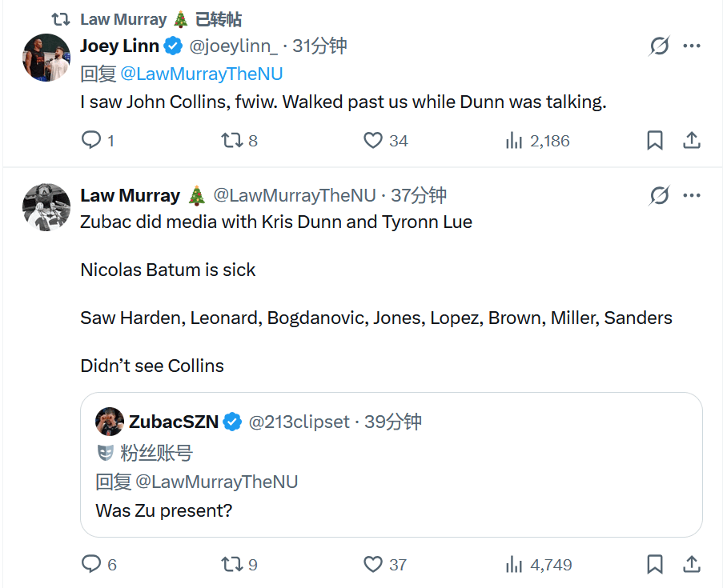Viewport: 723px width, 588px height.
Task: Open Grok icon on Law Murray's post
Action: (659, 195)
